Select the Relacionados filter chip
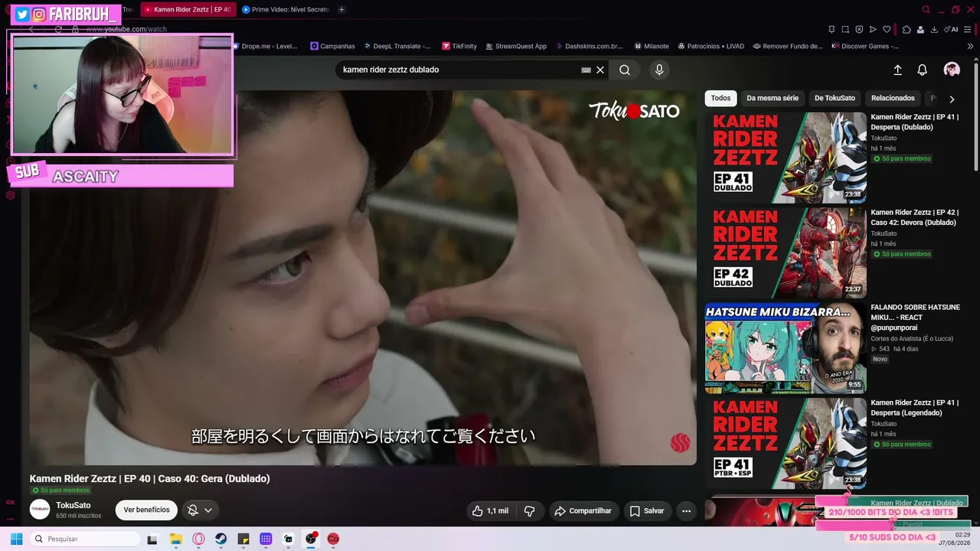980x551 pixels. click(x=893, y=98)
